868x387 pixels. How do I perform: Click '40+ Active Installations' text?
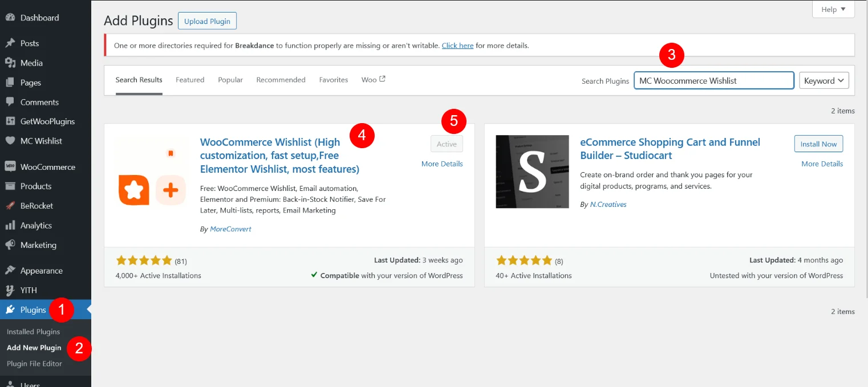[534, 275]
